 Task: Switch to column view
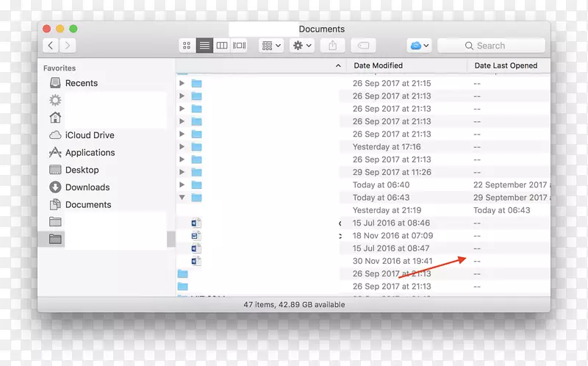222,46
